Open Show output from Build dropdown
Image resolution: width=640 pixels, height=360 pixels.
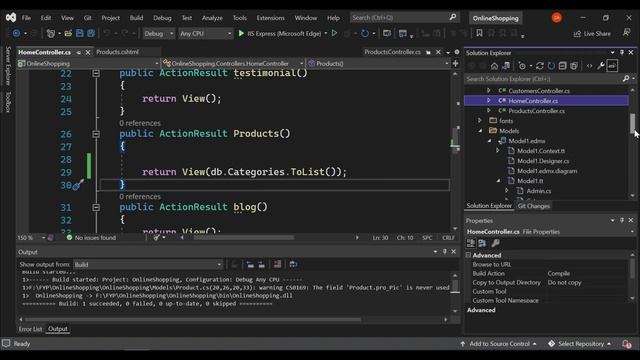(148, 264)
